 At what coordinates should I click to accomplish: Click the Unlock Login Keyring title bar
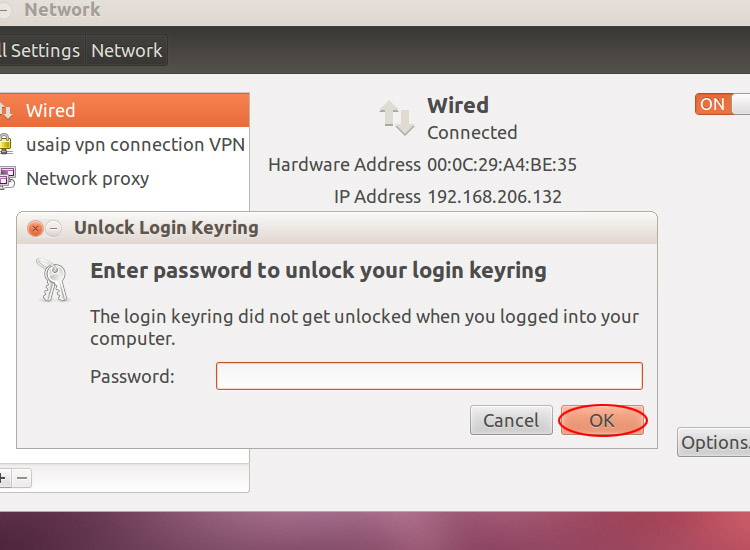point(337,228)
